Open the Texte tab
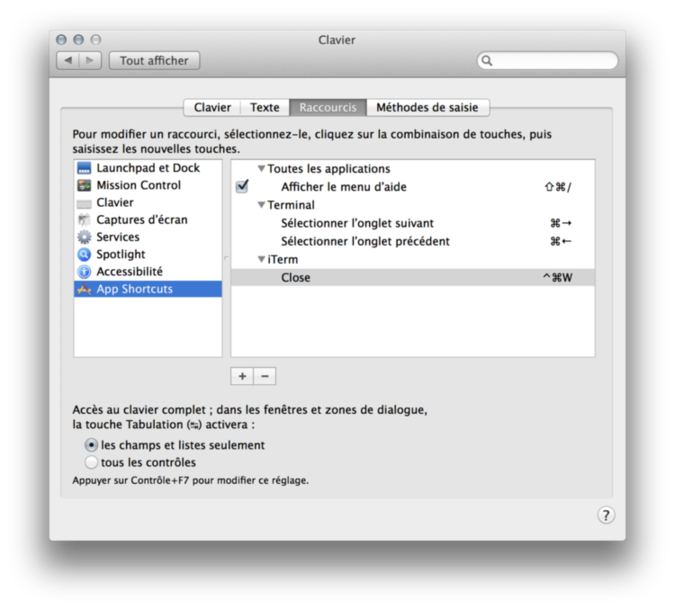 (265, 108)
